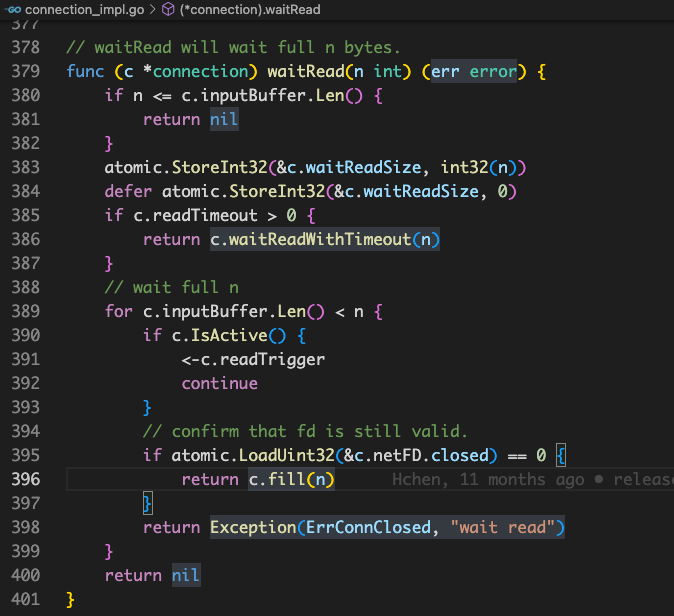Click the 'waitRead' function name on line 379
The height and width of the screenshot is (616, 674).
pyautogui.click(x=306, y=71)
